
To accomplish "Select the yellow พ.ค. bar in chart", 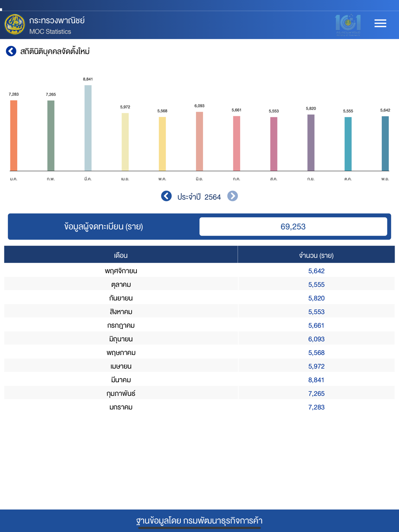I will coord(162,144).
